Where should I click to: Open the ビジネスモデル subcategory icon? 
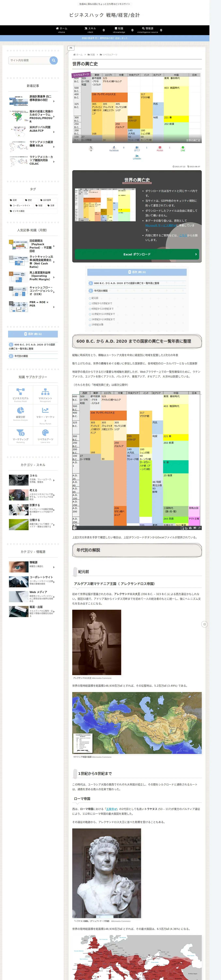tap(21, 392)
